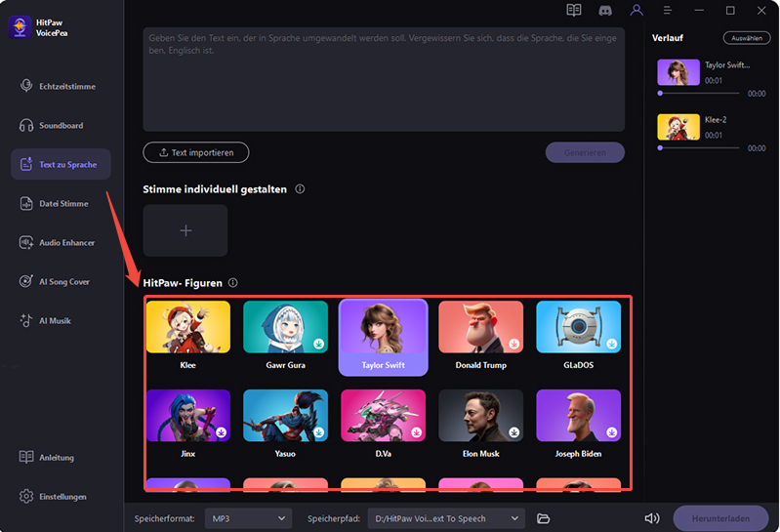The image size is (780, 532).
Task: Click the user account profile icon
Action: pyautogui.click(x=636, y=10)
